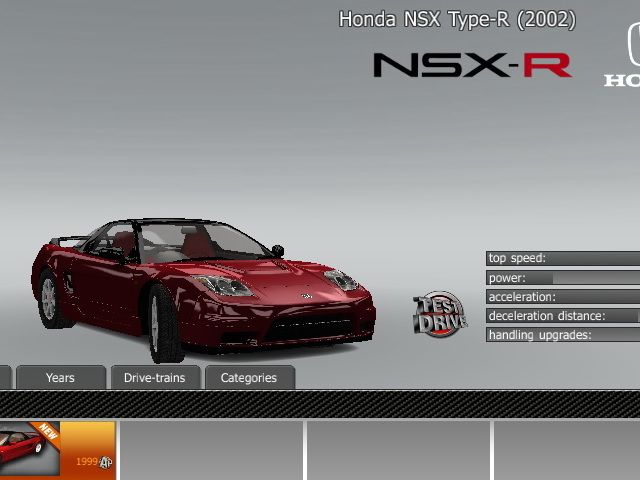Click the NEW ribbon on car thumbnail
This screenshot has height=480, width=640.
coord(48,432)
